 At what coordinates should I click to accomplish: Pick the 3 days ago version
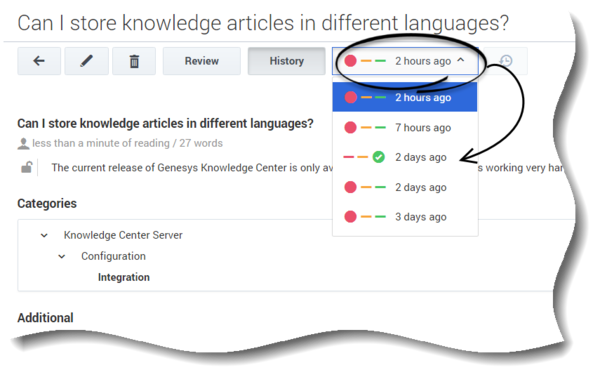[405, 217]
